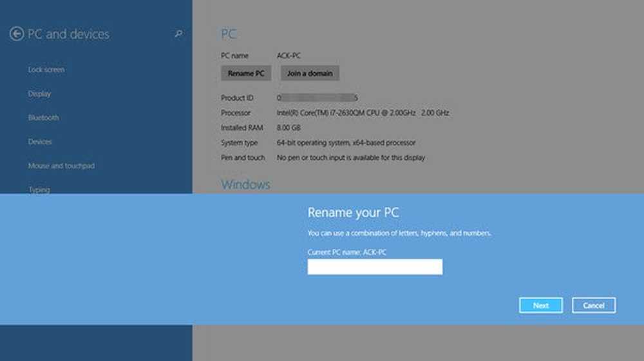Cancel the Rename your PC dialog

[594, 306]
